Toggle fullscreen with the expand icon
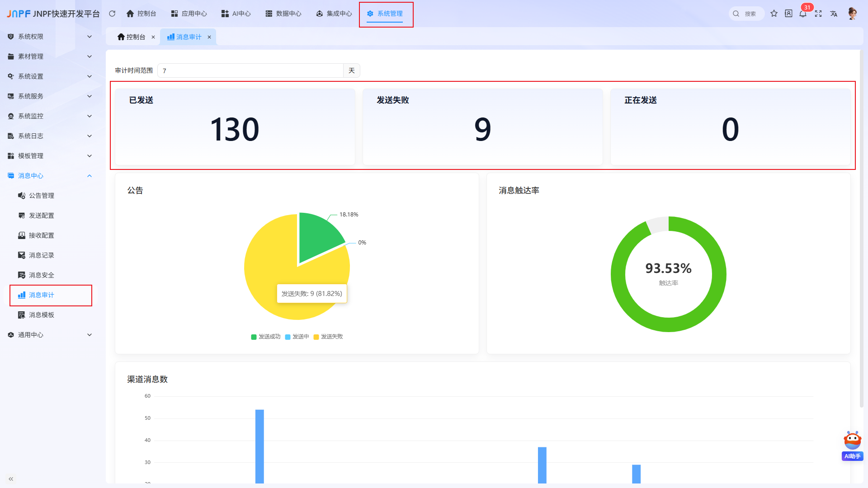868x488 pixels. click(x=818, y=14)
